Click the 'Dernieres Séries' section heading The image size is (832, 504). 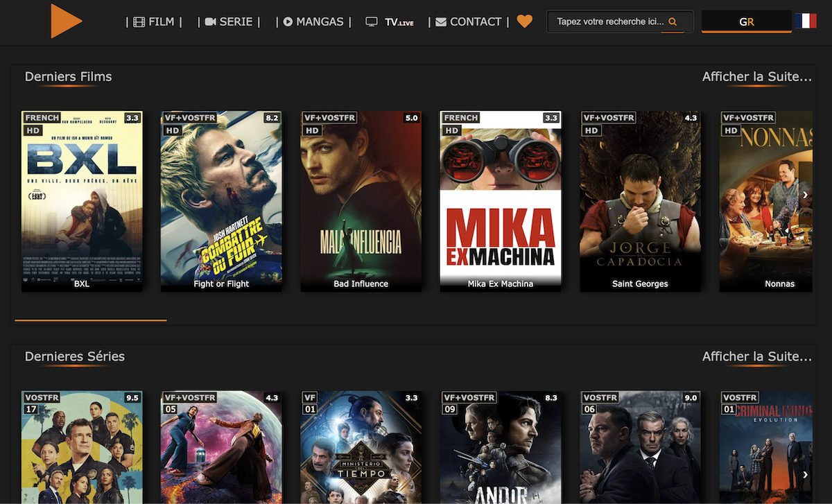pos(75,357)
